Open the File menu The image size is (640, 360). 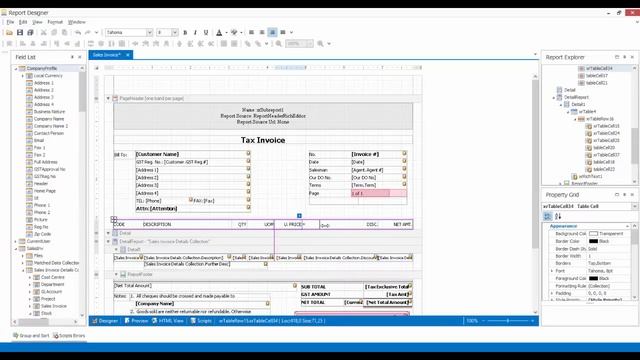[10, 22]
